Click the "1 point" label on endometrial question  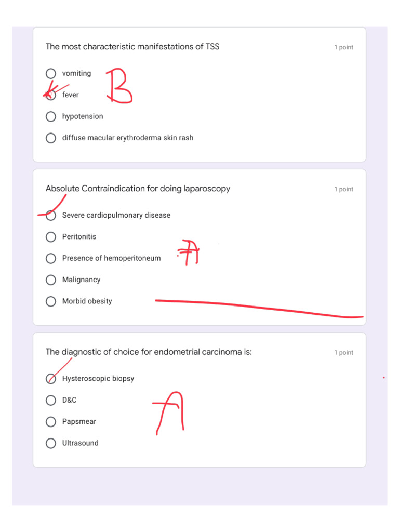(343, 353)
